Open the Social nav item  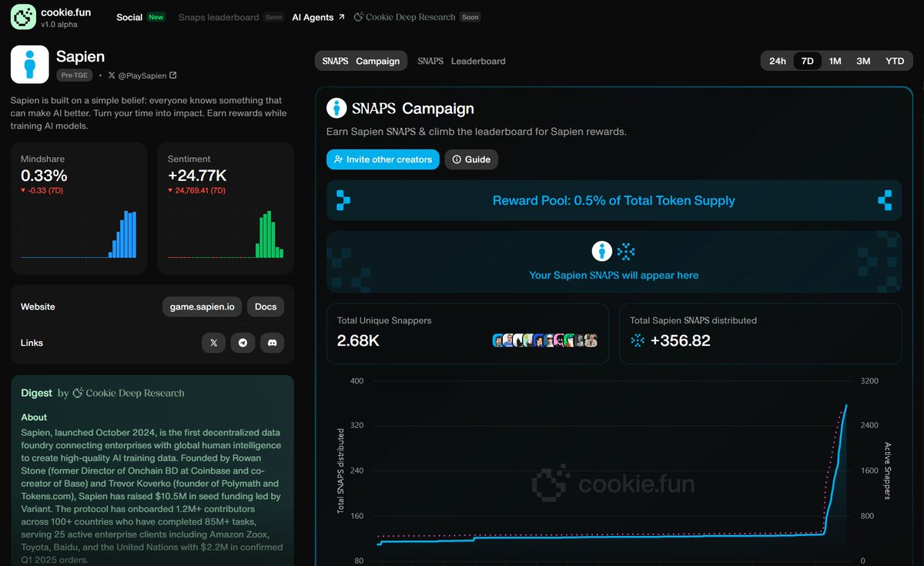pos(129,17)
